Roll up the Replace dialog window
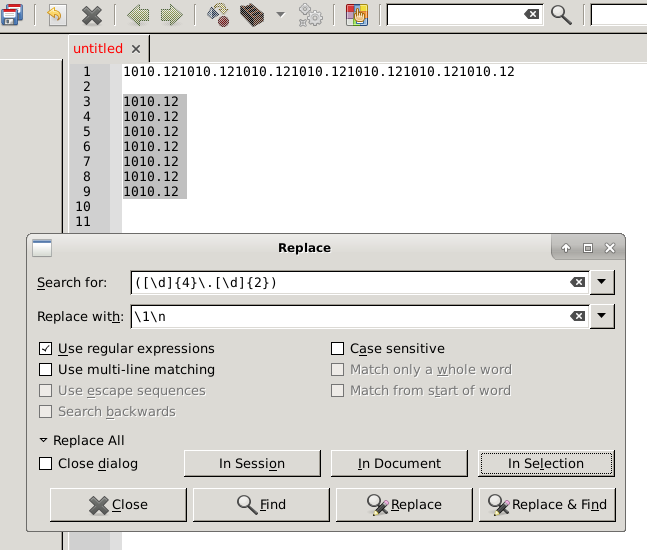This screenshot has height=550, width=647. (566, 248)
